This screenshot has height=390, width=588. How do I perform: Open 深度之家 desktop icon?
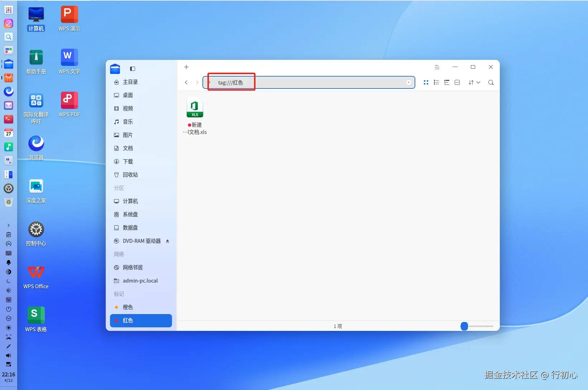coord(36,191)
